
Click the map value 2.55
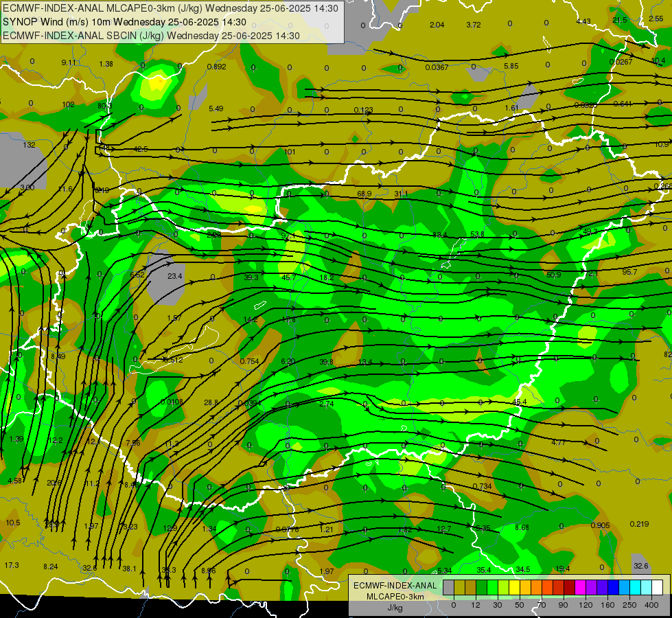(656, 19)
